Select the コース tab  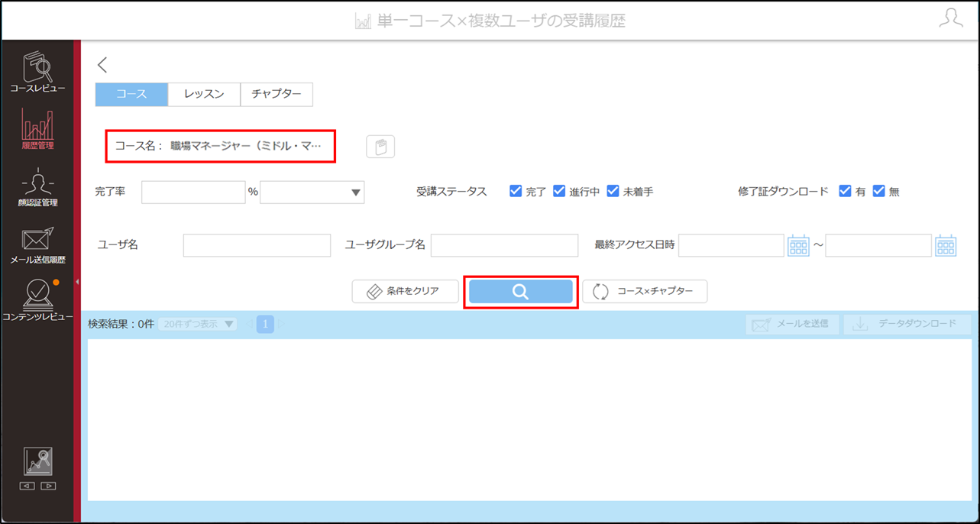click(x=131, y=95)
